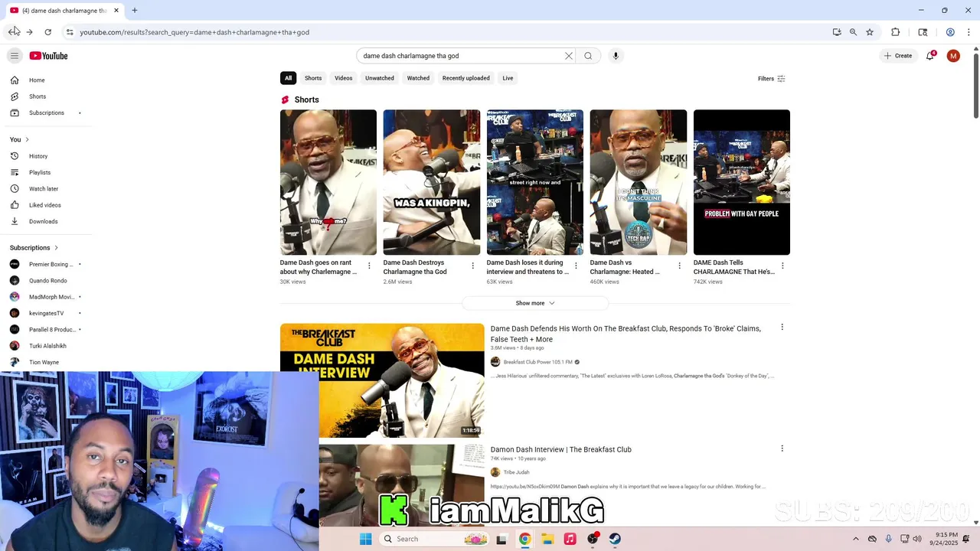Open options for 'Damon Dash Interview' video
Screen dimensions: 980x551
click(x=782, y=448)
